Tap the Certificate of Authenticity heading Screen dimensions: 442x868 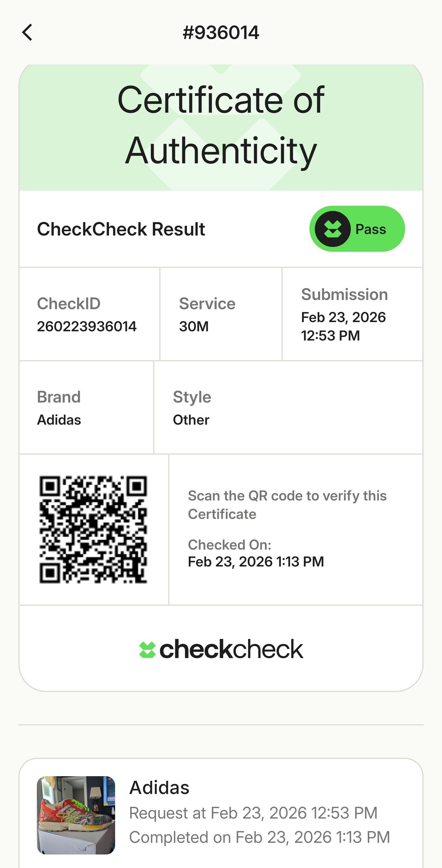click(221, 125)
